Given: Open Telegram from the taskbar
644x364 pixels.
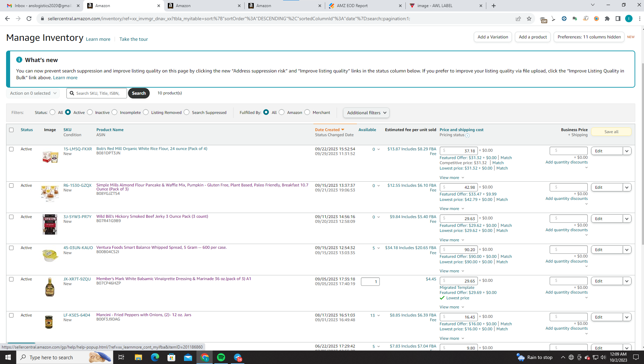Looking at the screenshot, I should pyautogui.click(x=238, y=357).
